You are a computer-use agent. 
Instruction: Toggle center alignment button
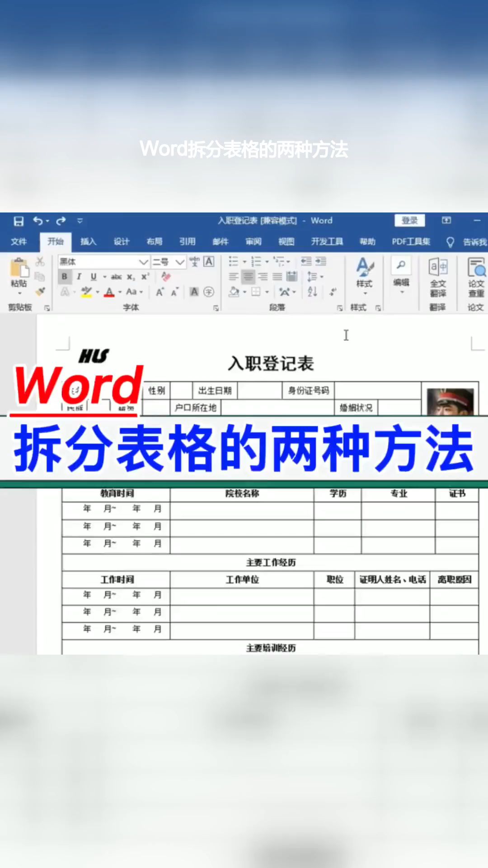point(248,276)
